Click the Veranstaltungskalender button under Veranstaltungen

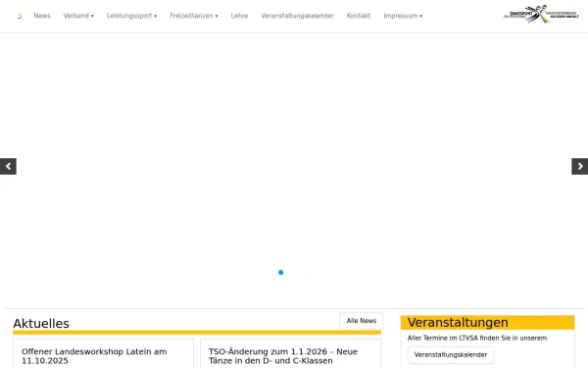tap(451, 355)
